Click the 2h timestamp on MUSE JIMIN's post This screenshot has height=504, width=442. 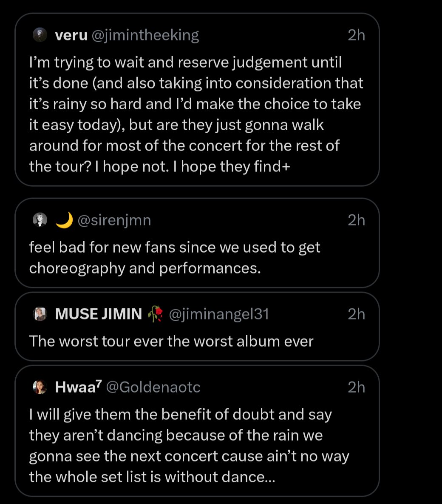[x=357, y=314]
